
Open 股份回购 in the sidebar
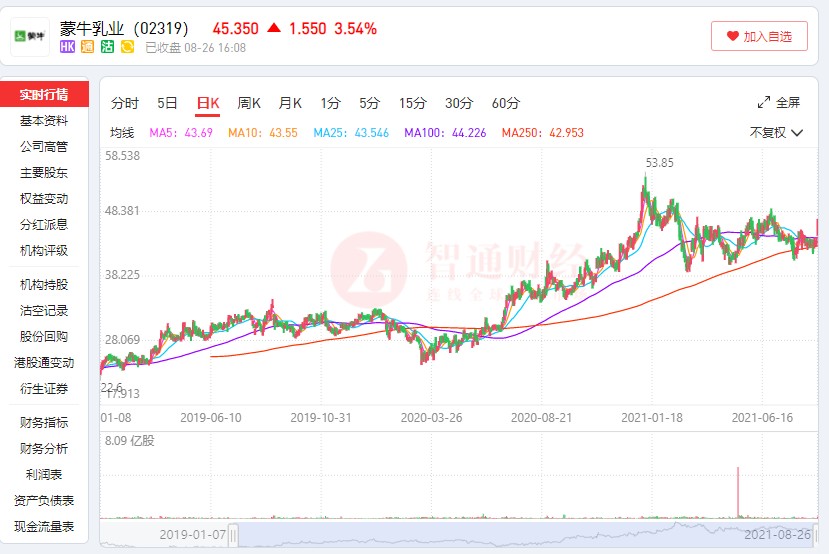tap(44, 336)
